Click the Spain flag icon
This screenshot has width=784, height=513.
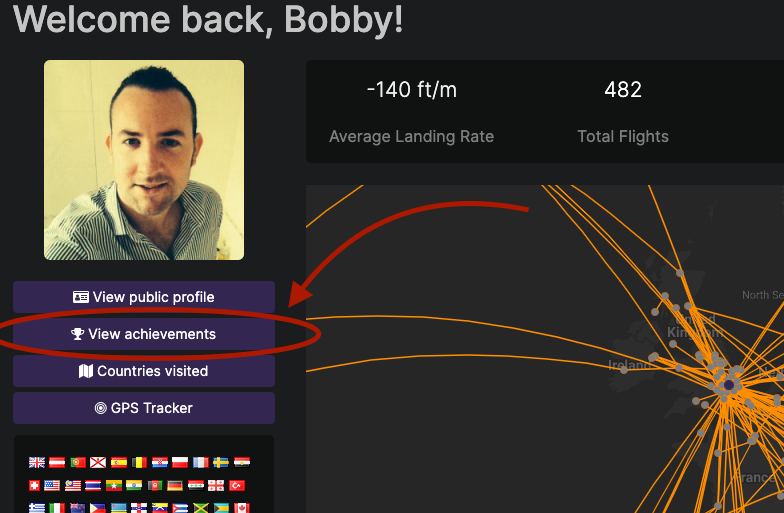[119, 462]
